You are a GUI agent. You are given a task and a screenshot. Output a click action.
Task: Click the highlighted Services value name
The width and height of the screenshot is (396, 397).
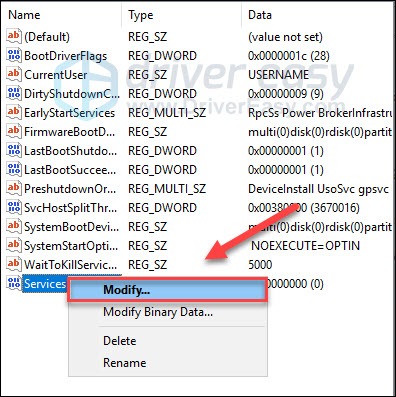pyautogui.click(x=45, y=284)
